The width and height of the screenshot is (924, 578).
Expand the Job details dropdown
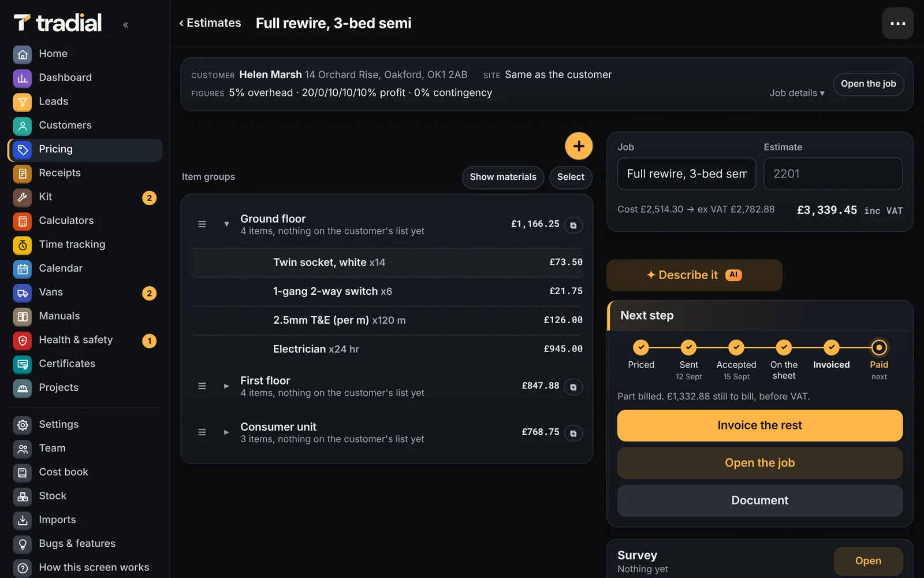(797, 93)
